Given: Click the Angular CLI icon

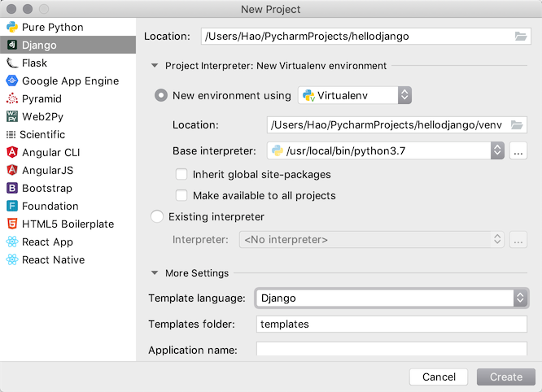Looking at the screenshot, I should [12, 152].
